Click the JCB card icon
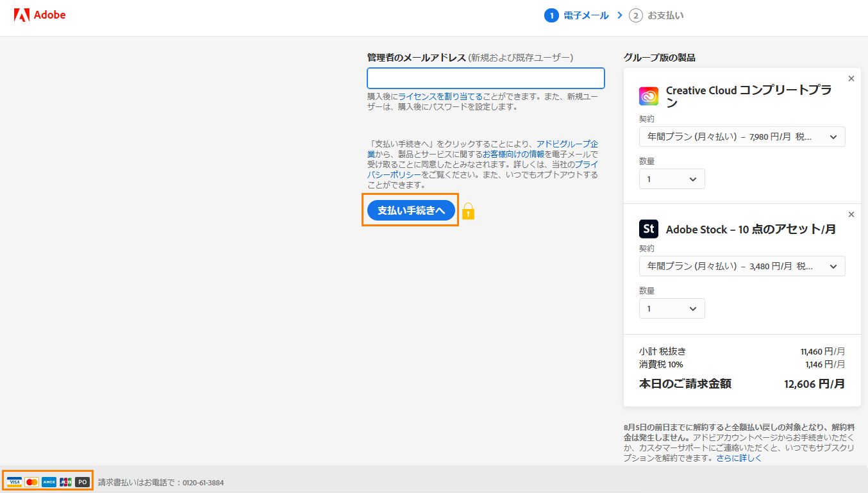This screenshot has width=868, height=493. pos(65,482)
